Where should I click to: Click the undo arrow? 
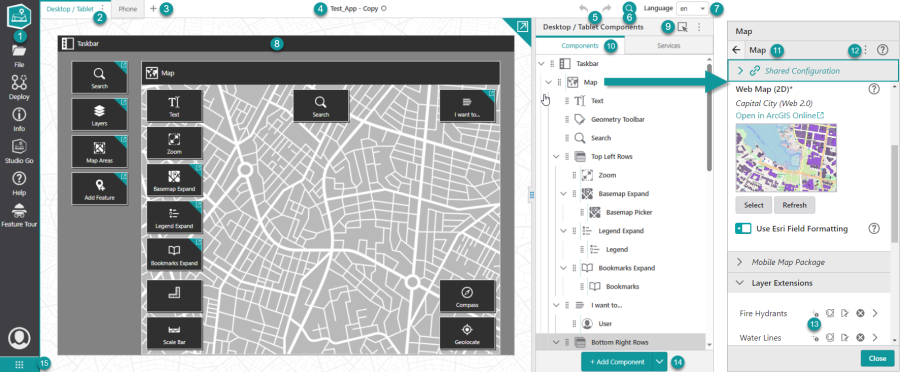pyautogui.click(x=584, y=9)
